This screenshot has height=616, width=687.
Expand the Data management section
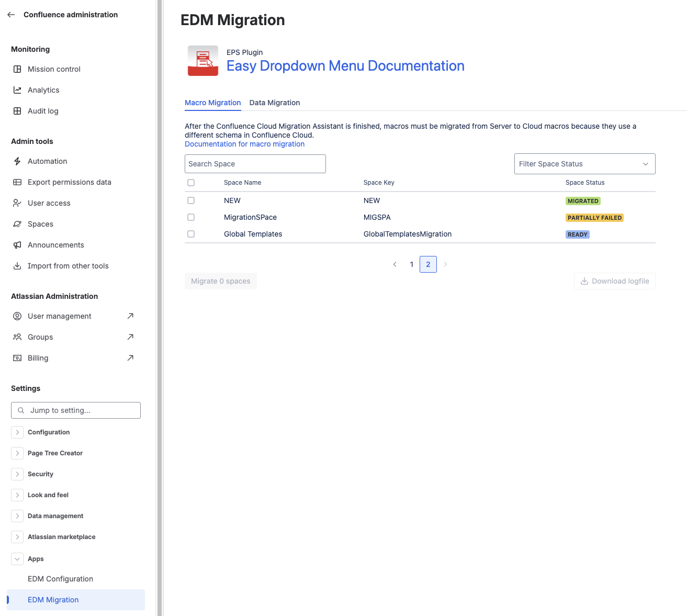pos(17,516)
